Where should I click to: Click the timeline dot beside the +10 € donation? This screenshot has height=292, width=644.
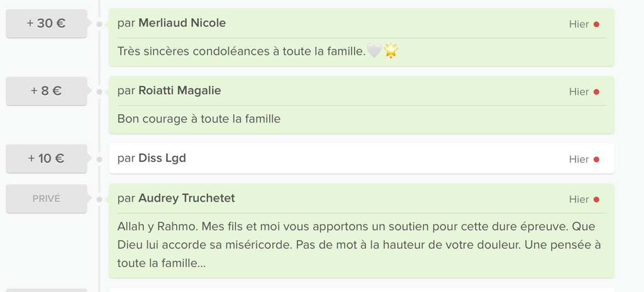tap(99, 160)
